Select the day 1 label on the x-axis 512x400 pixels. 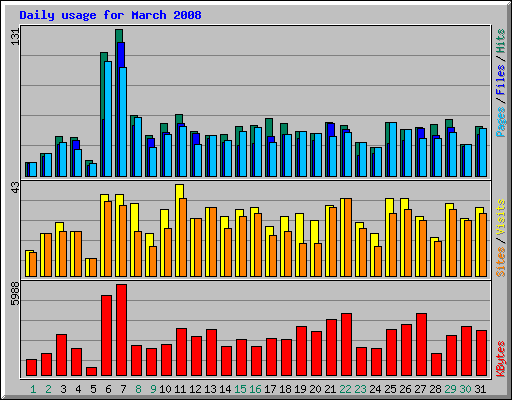coord(33,389)
